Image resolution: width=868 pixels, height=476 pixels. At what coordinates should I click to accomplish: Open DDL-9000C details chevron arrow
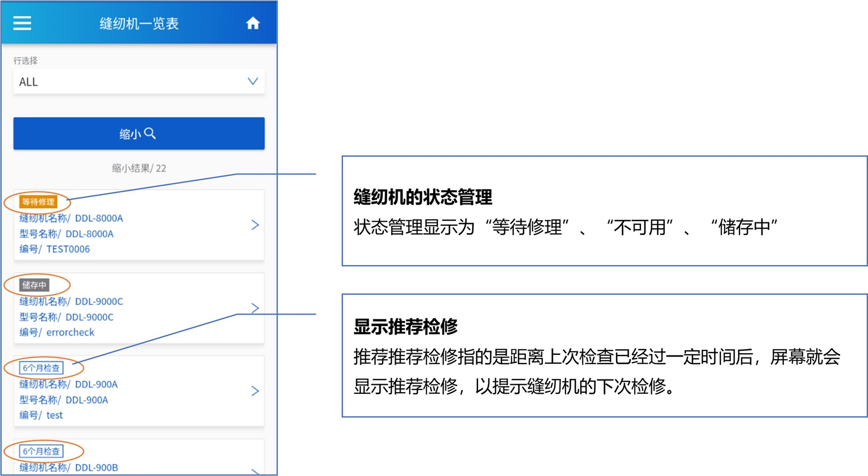point(255,308)
